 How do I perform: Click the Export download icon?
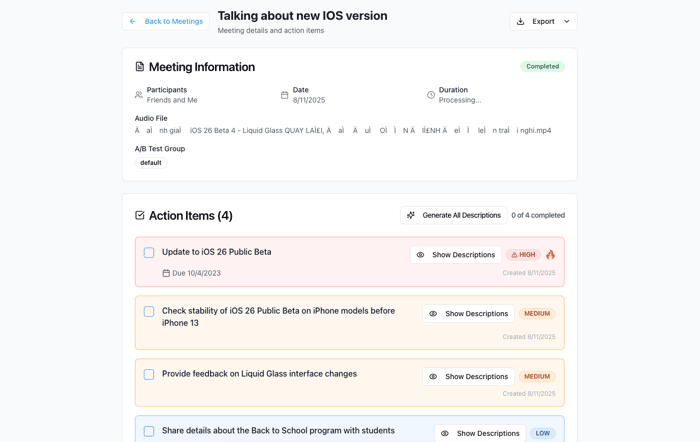(x=521, y=21)
